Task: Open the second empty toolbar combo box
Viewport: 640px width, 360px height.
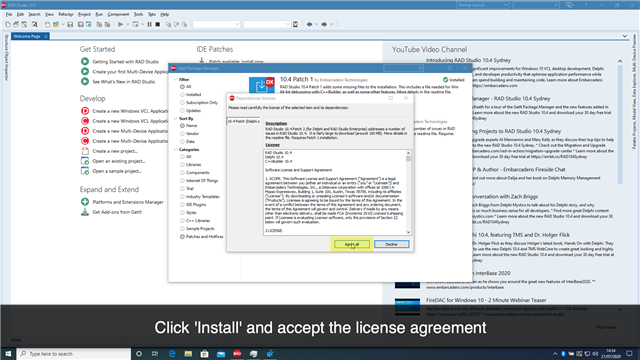Action: (x=267, y=24)
